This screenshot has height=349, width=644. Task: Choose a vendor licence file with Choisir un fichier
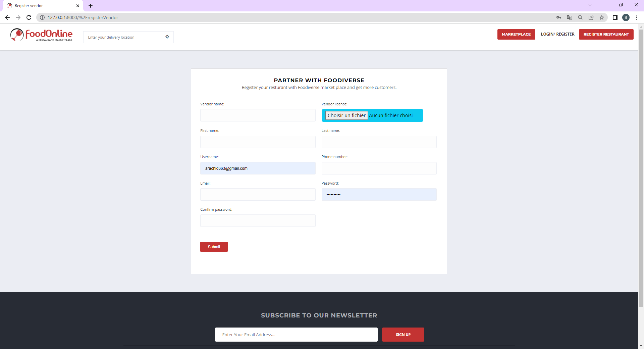(346, 115)
